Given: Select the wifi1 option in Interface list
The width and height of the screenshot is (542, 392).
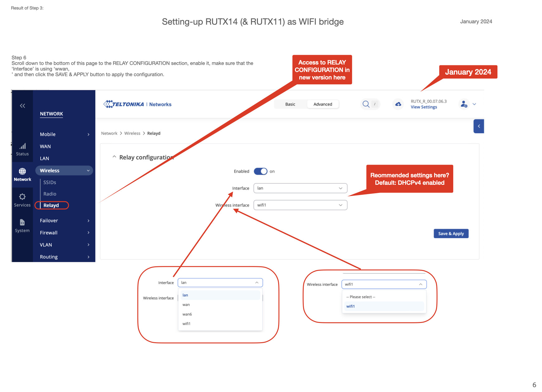Looking at the screenshot, I should point(220,324).
